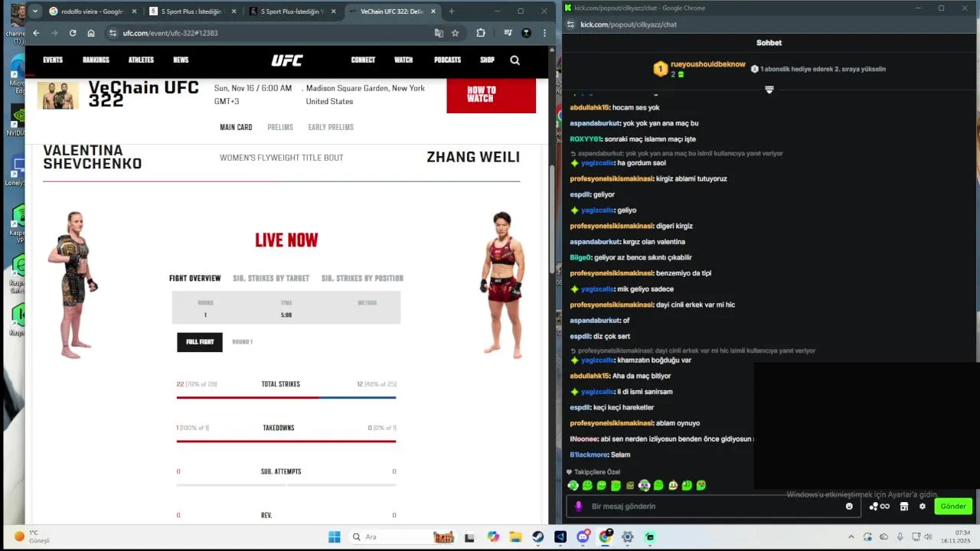Open Steam from the taskbar

(x=538, y=536)
